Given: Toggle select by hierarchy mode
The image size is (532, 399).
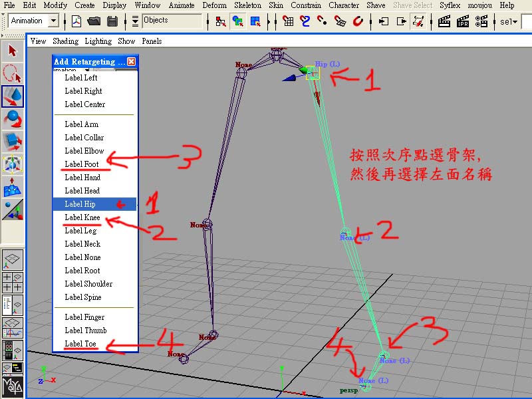Looking at the screenshot, I should click(221, 21).
